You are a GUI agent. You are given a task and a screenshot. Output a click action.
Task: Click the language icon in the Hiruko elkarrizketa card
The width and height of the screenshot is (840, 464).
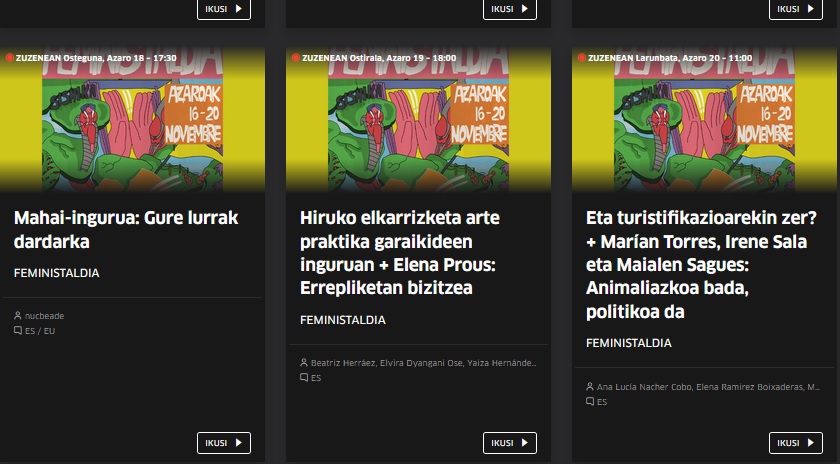(x=304, y=378)
